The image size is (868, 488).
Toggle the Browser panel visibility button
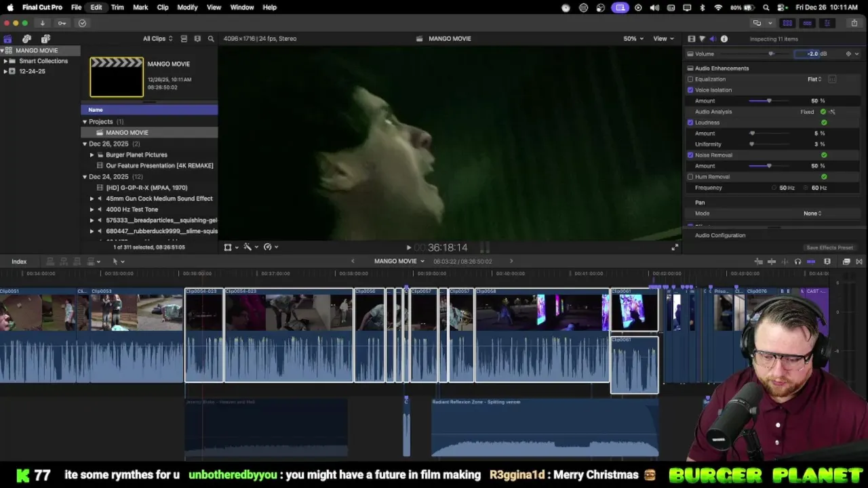(787, 23)
